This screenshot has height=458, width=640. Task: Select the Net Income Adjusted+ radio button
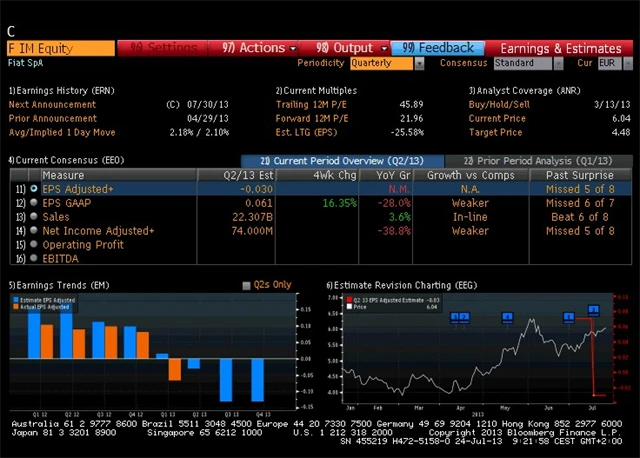click(x=34, y=230)
